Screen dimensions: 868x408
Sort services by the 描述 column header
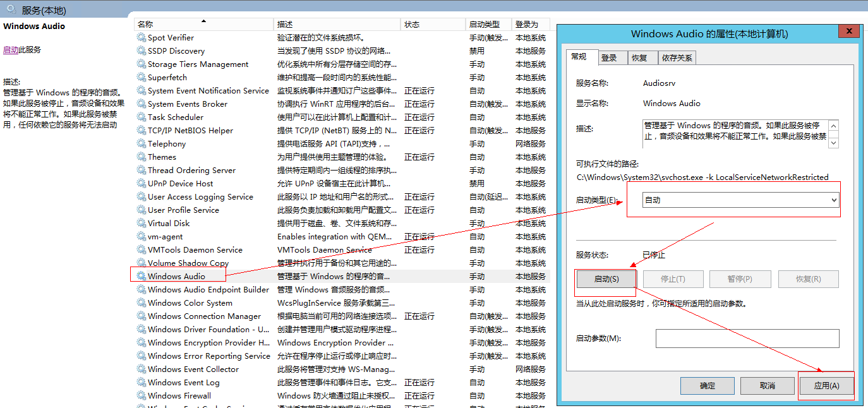(x=338, y=24)
